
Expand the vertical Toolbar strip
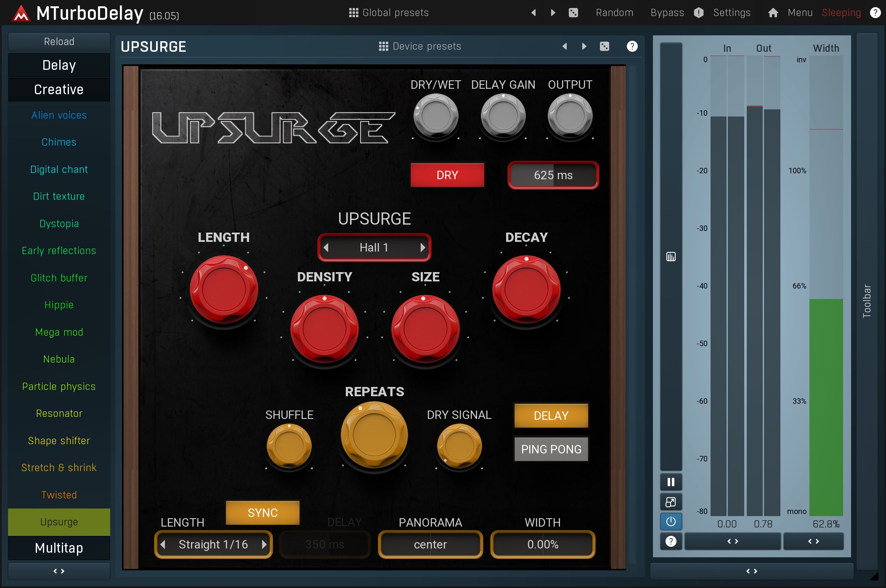click(867, 301)
